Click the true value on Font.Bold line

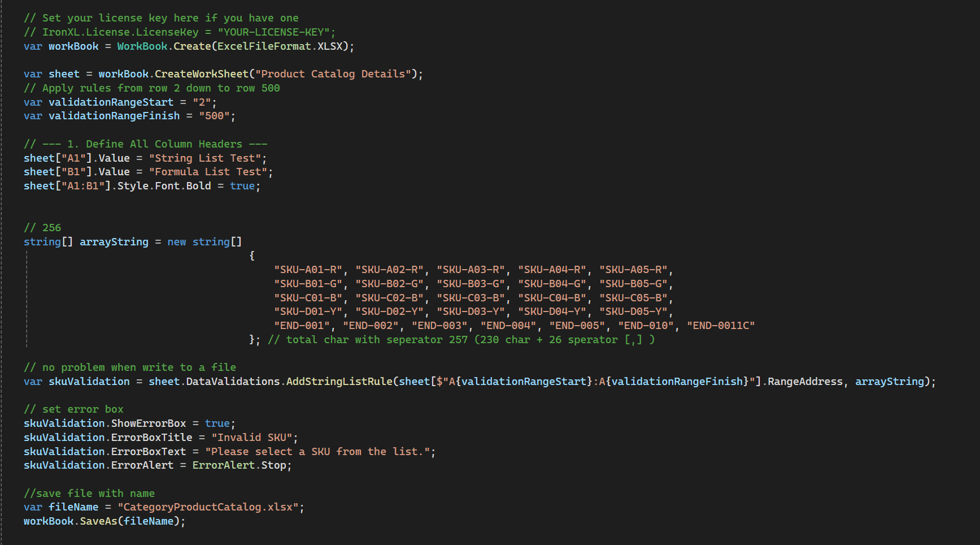click(x=242, y=186)
